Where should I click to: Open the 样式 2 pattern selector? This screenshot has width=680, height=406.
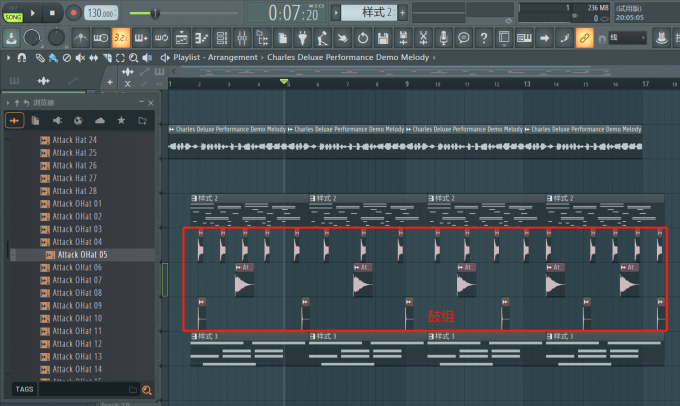pyautogui.click(x=369, y=13)
